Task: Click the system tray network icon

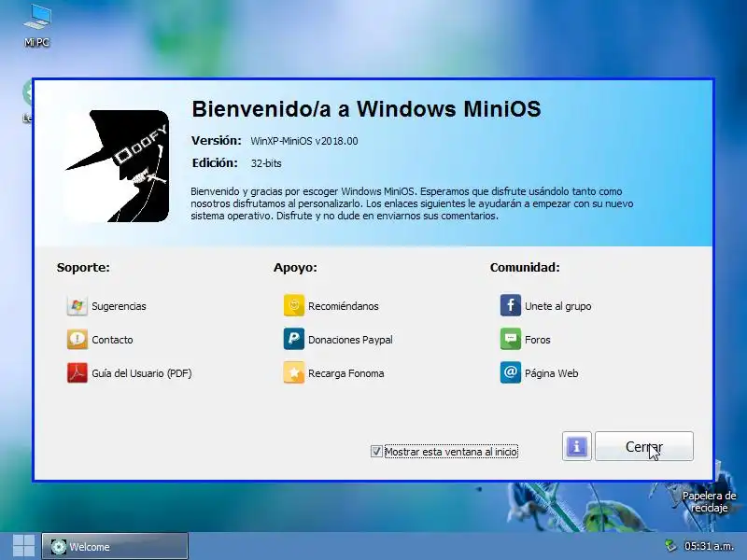Action: (670, 546)
